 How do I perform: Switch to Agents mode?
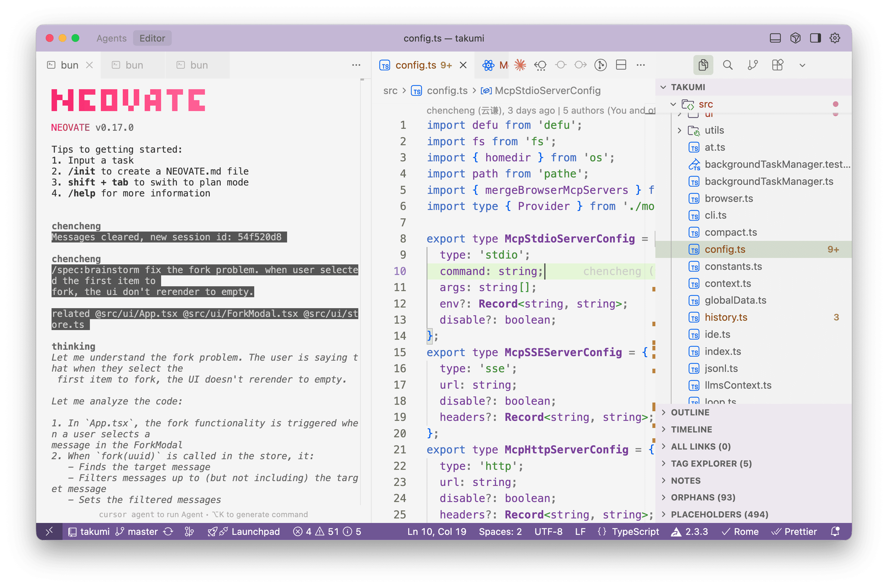pos(111,38)
